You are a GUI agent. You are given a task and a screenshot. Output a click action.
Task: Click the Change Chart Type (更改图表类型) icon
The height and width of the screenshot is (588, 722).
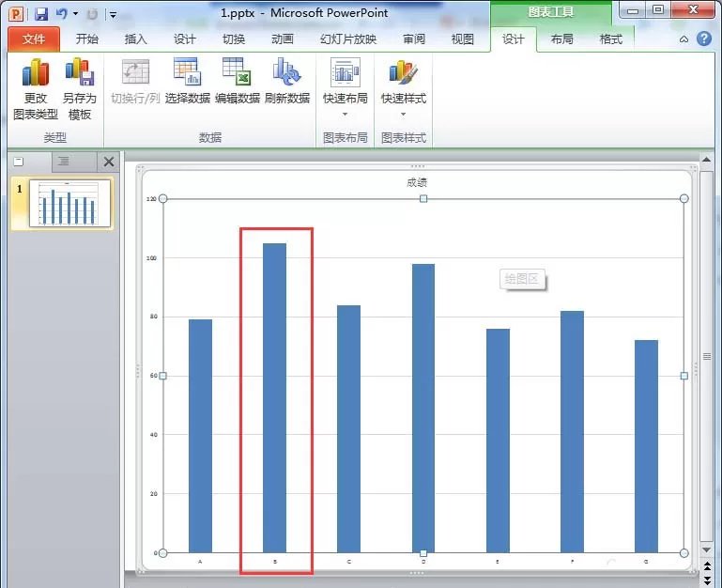coord(36,72)
